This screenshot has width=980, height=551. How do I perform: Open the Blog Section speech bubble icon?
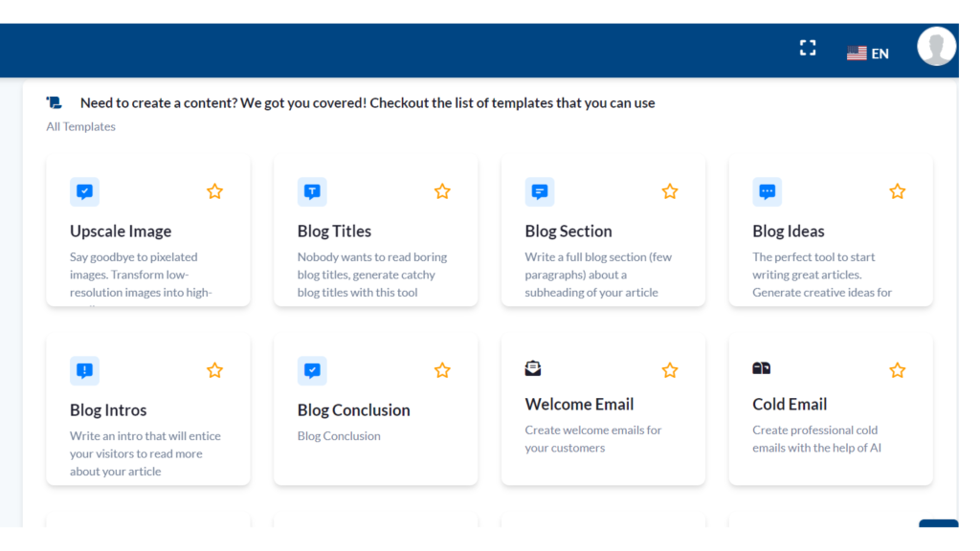click(540, 191)
